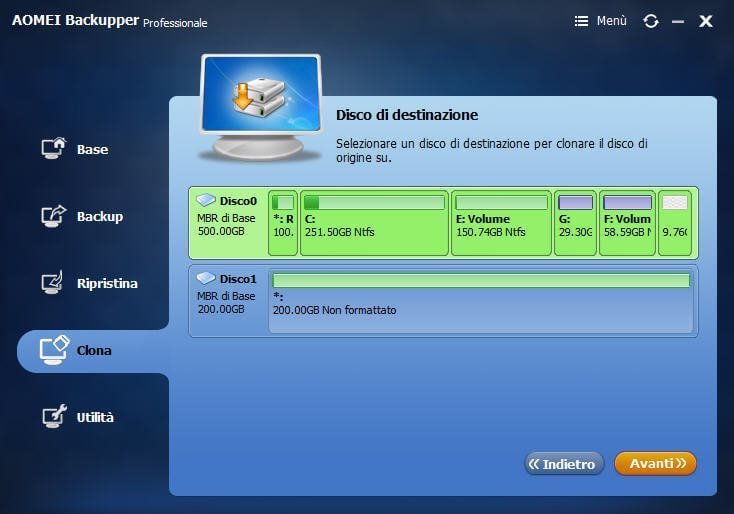
Task: Select the 200.00GB Non formattato partition
Action: [481, 302]
